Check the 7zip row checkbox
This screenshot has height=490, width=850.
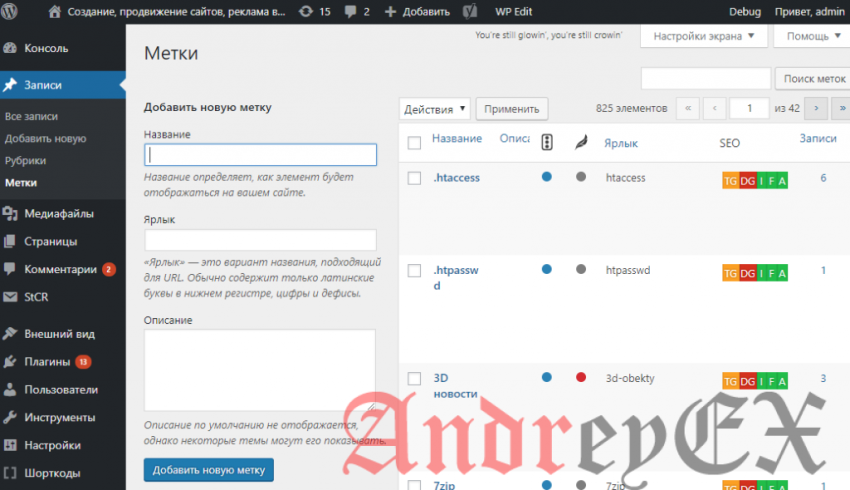coord(414,485)
